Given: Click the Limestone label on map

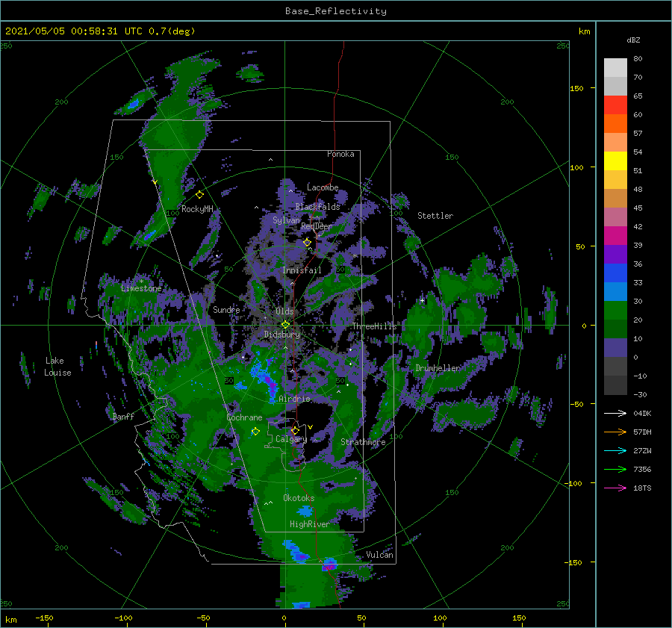Looking at the screenshot, I should [x=141, y=288].
